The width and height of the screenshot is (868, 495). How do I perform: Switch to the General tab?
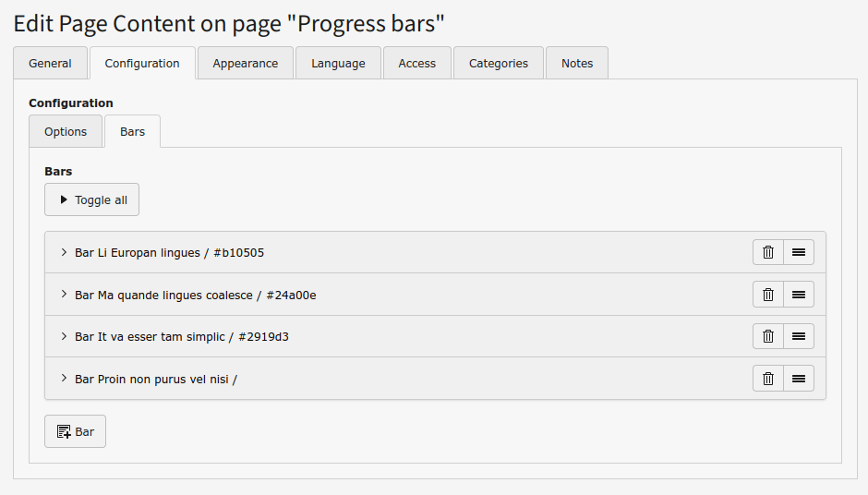[50, 64]
